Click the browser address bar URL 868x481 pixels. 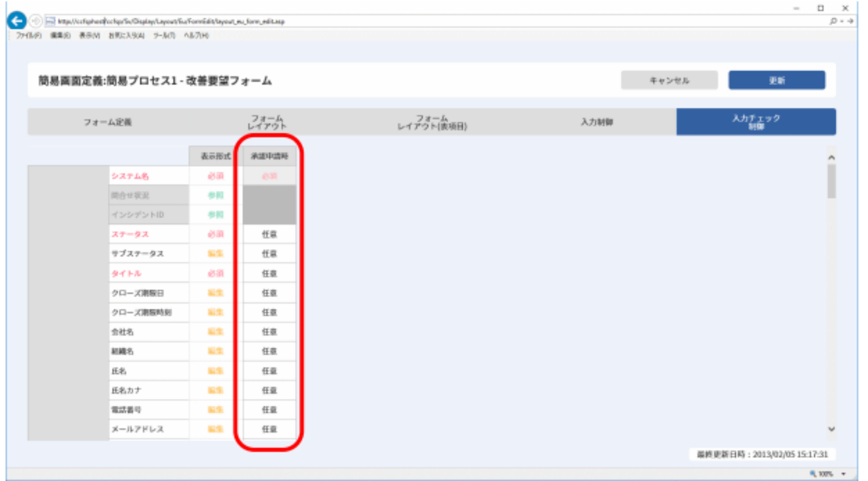pos(171,22)
